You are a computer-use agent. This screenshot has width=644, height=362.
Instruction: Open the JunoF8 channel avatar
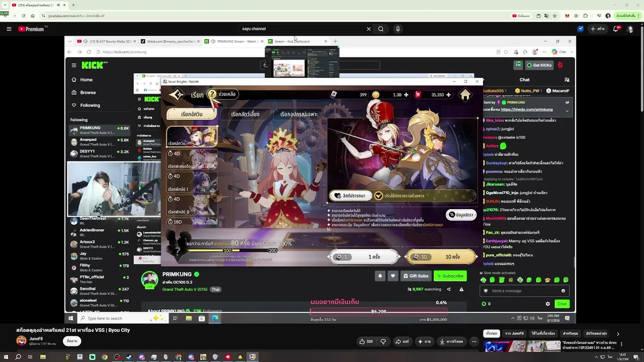tap(21, 341)
